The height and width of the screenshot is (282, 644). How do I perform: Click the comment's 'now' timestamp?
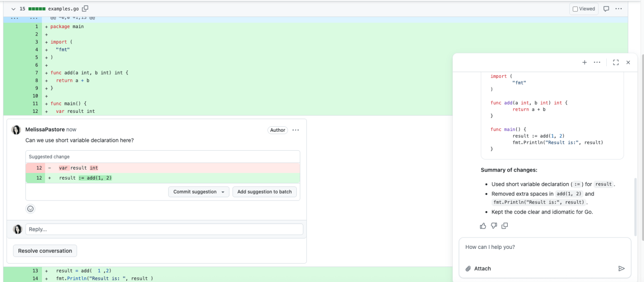pyautogui.click(x=71, y=130)
